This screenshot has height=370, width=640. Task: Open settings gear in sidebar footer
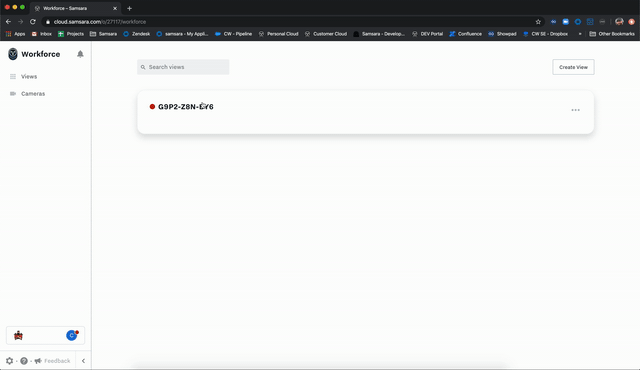[x=9, y=361]
